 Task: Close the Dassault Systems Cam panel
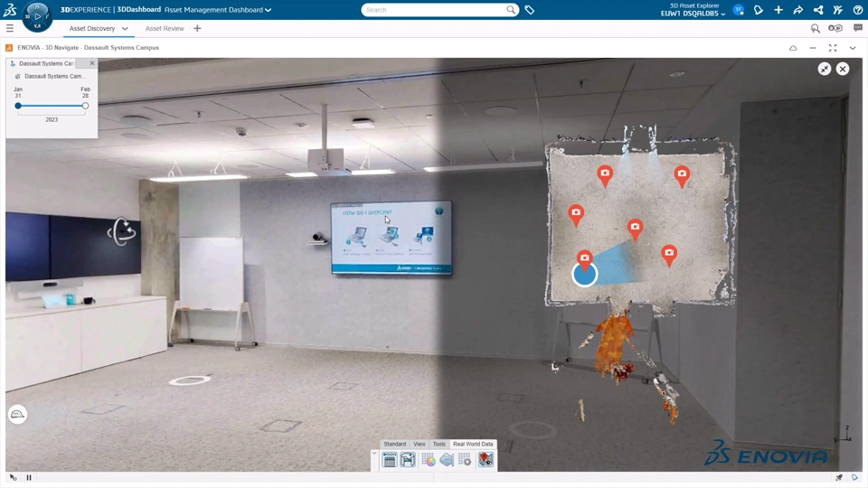(92, 63)
